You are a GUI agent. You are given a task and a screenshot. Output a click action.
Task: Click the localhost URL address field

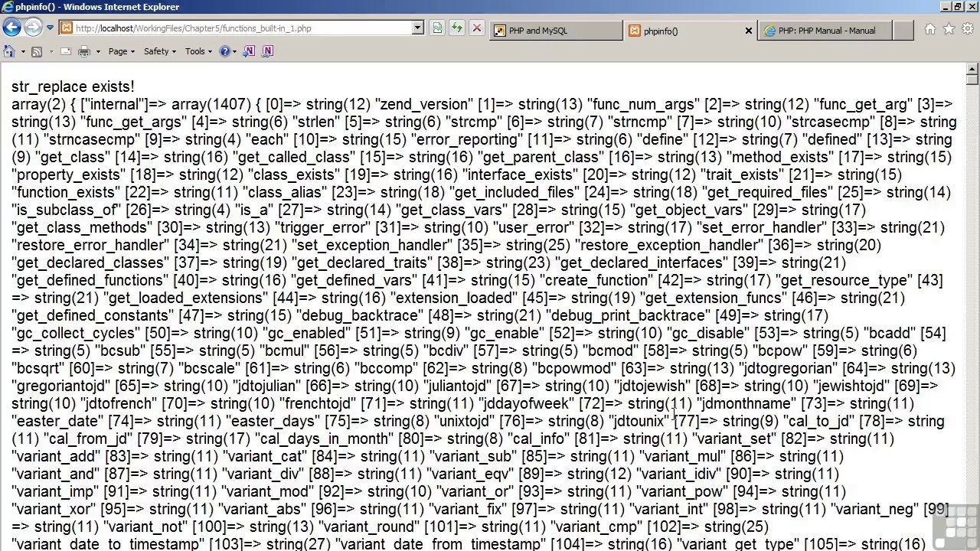coord(241,28)
